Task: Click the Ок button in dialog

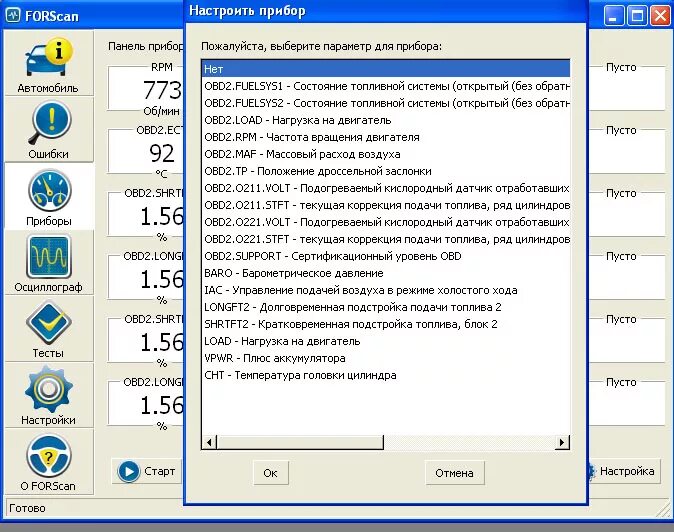Action: [270, 473]
